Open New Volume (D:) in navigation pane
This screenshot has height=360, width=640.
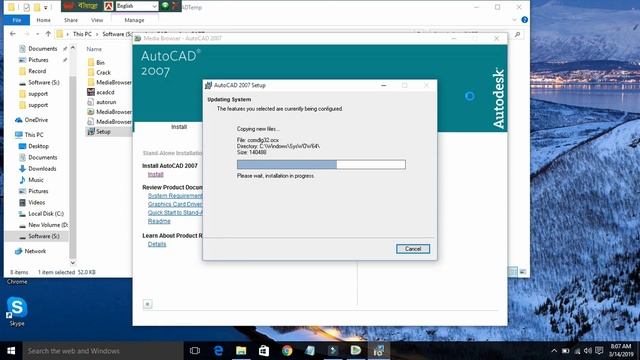(47, 225)
